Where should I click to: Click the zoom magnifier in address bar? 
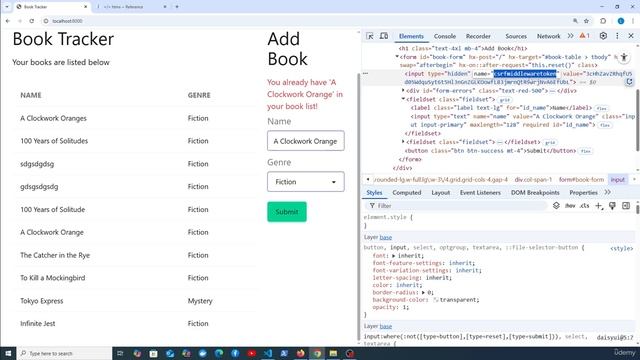(575, 21)
